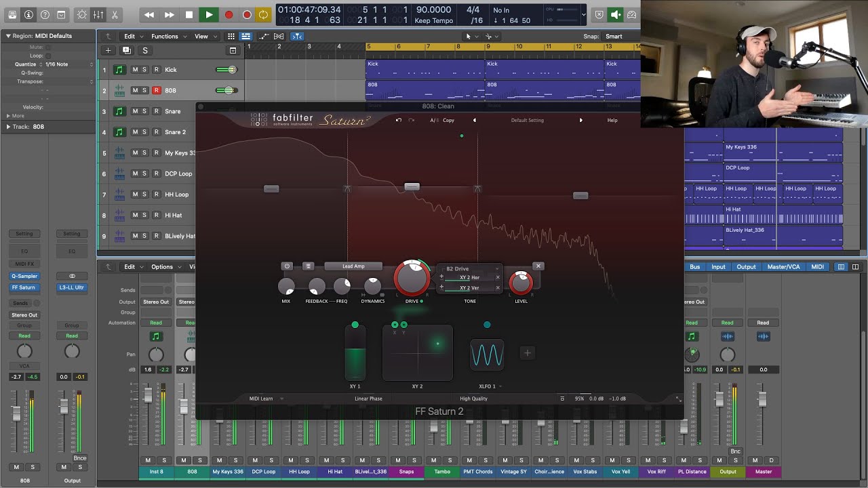868x488 pixels.
Task: Toggle the Inspector icon in the control bar
Action: click(x=28, y=14)
